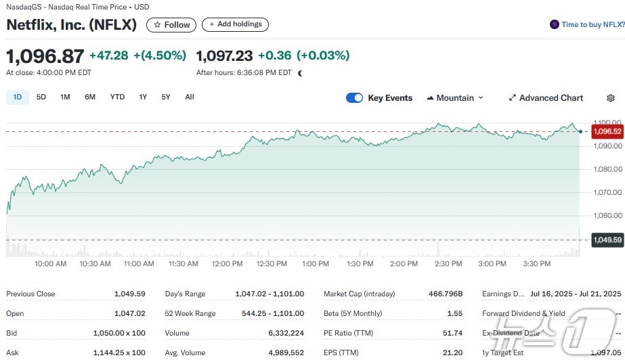Click the Add holdings button
This screenshot has width=625, height=364.
235,24
